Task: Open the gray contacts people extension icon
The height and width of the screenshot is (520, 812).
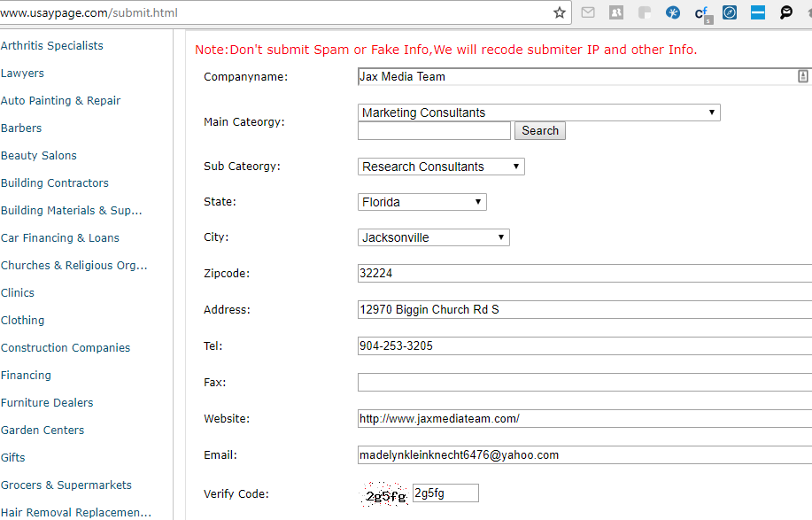Action: tap(616, 12)
